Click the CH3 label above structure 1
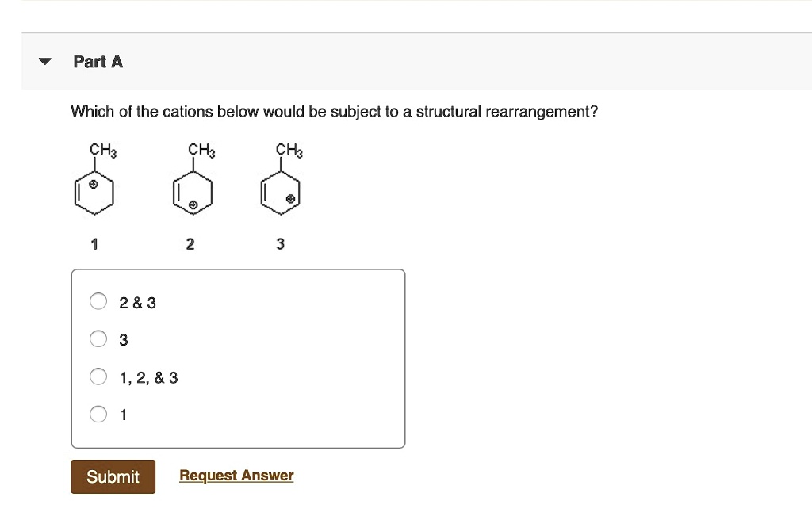812x516 pixels. click(x=100, y=150)
